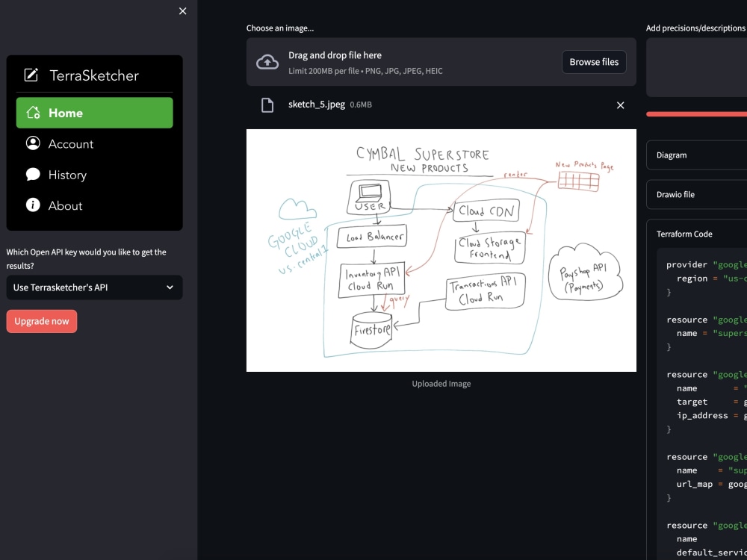Click the Browse files button
Viewport: 747px width, 560px height.
coord(594,61)
